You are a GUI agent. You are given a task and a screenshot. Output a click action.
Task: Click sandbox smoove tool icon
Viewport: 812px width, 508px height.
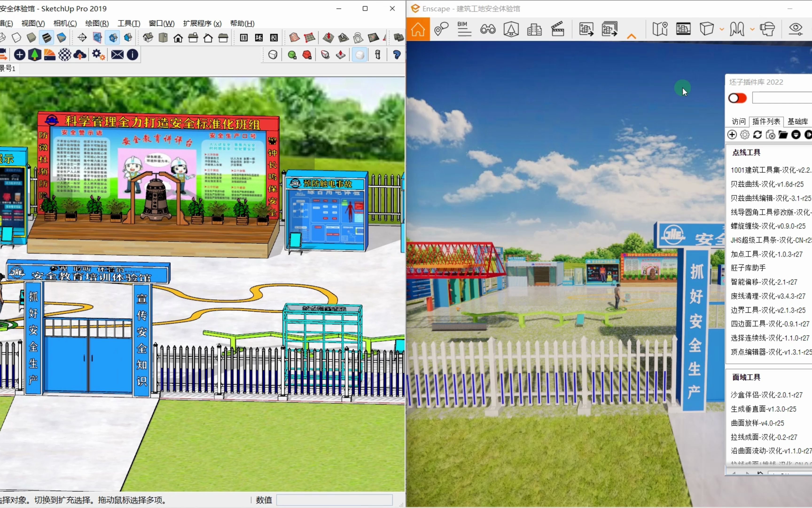click(x=328, y=37)
